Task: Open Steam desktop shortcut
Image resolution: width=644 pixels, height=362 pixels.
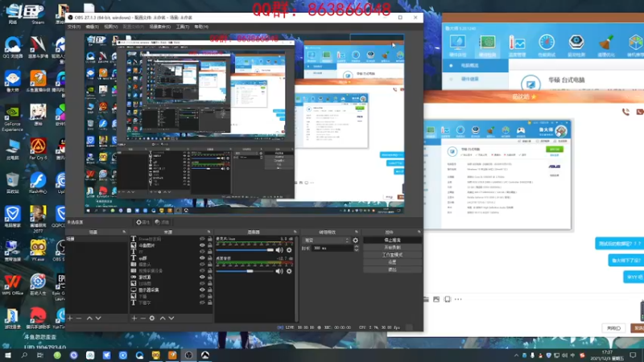Action: 38,14
